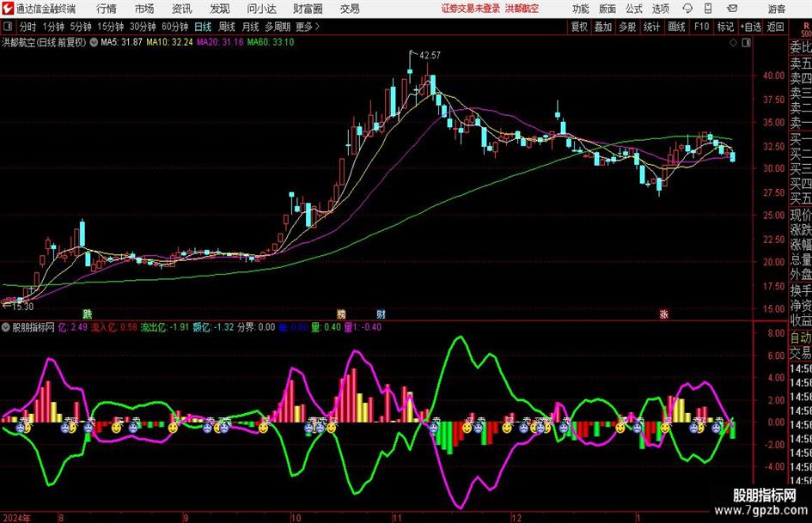Open the 版面 menu

[607, 9]
